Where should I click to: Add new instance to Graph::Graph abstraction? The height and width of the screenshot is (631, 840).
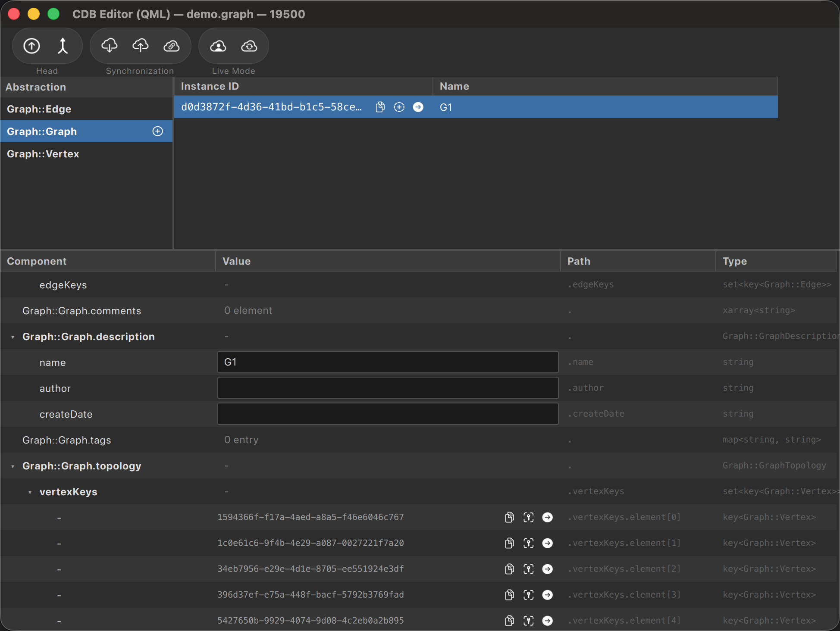pyautogui.click(x=158, y=131)
